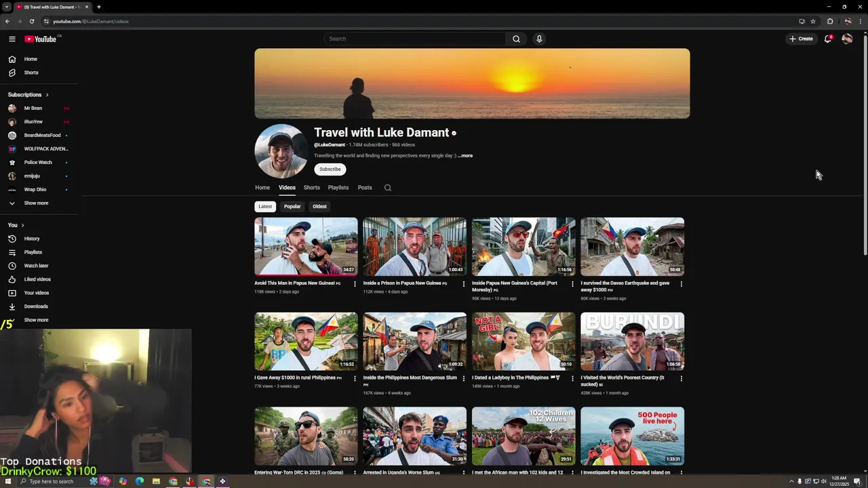Open menu for Port Moresby capital video
This screenshot has height=488, width=868.
[572, 284]
